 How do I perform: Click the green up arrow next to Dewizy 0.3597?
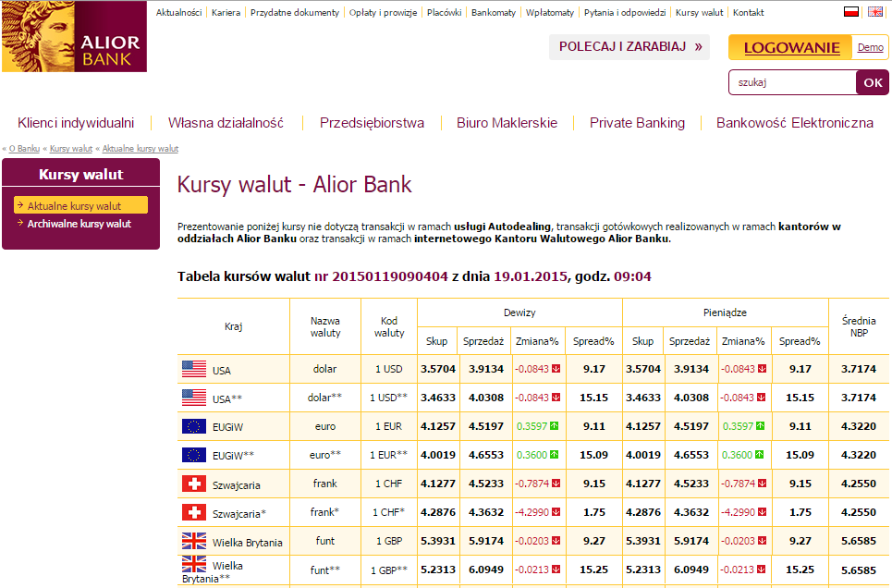coord(554,426)
